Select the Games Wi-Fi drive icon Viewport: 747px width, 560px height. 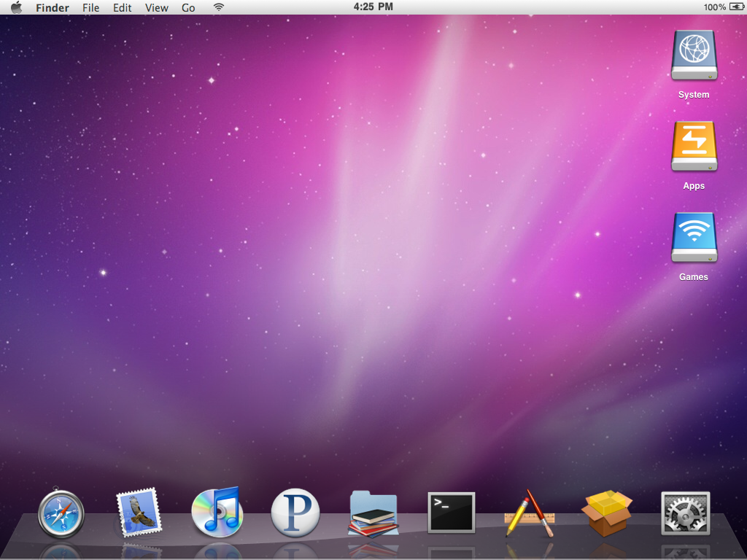click(694, 238)
